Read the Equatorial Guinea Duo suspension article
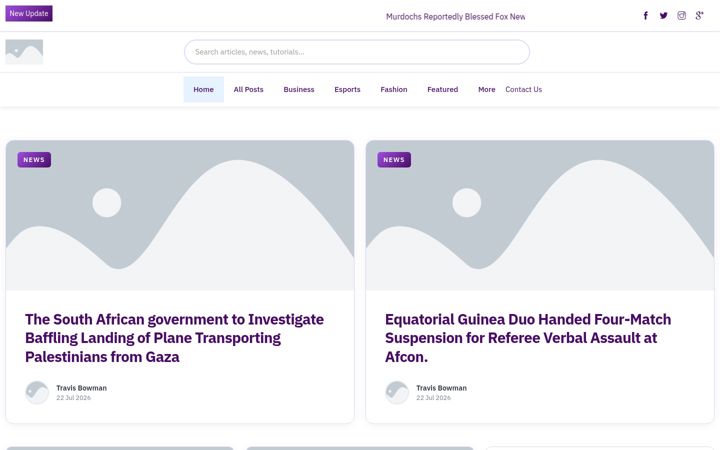 (x=528, y=338)
